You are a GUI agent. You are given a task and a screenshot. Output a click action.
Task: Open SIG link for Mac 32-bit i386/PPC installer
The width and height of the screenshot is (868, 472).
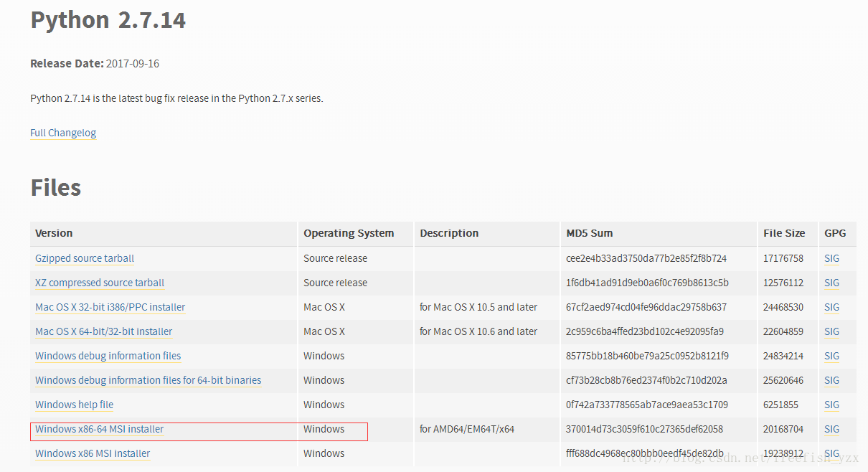[831, 307]
